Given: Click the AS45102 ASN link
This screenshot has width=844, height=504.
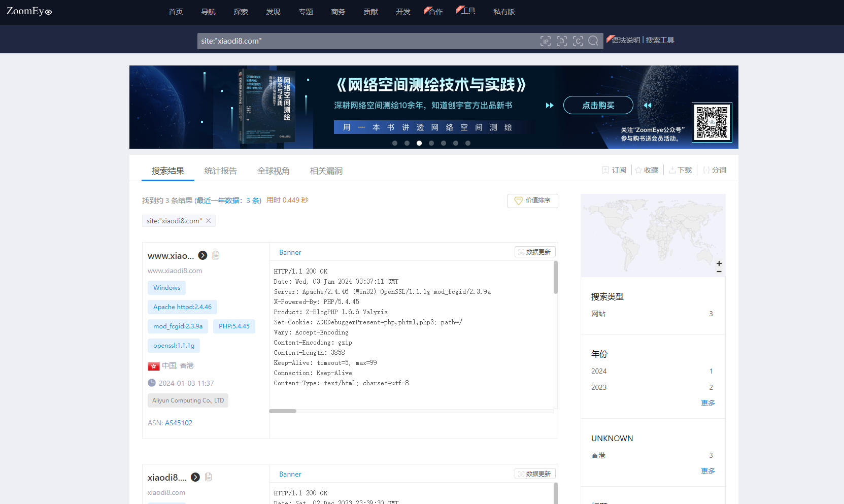Looking at the screenshot, I should [179, 423].
